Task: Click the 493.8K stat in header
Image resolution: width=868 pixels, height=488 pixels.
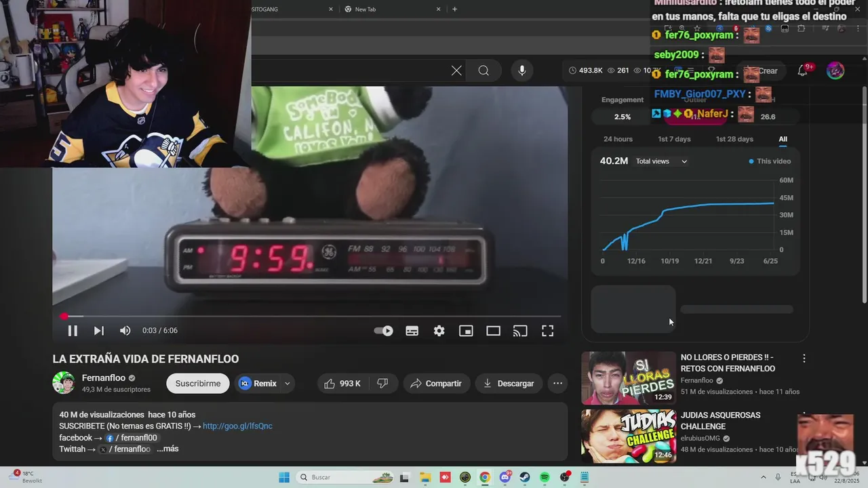Action: (x=586, y=70)
